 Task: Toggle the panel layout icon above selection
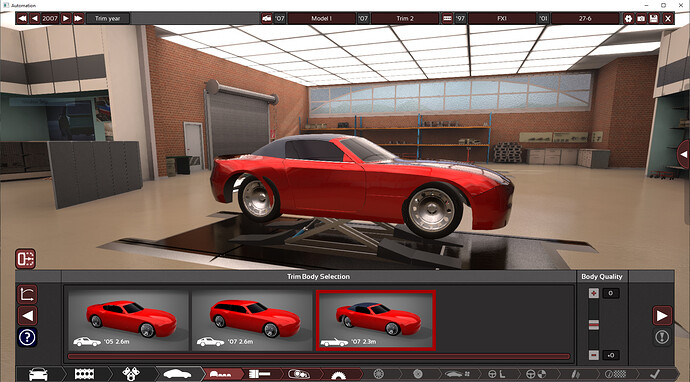(26, 259)
